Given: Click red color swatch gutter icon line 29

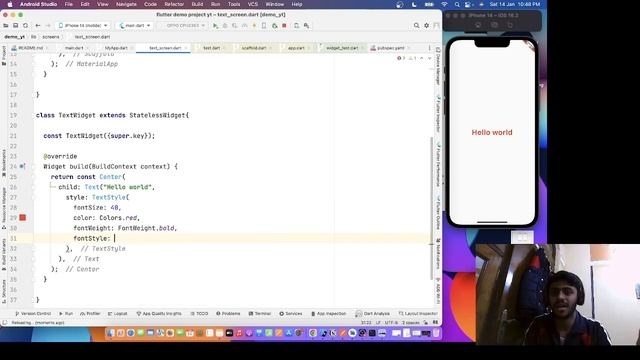Looking at the screenshot, I should tap(23, 218).
